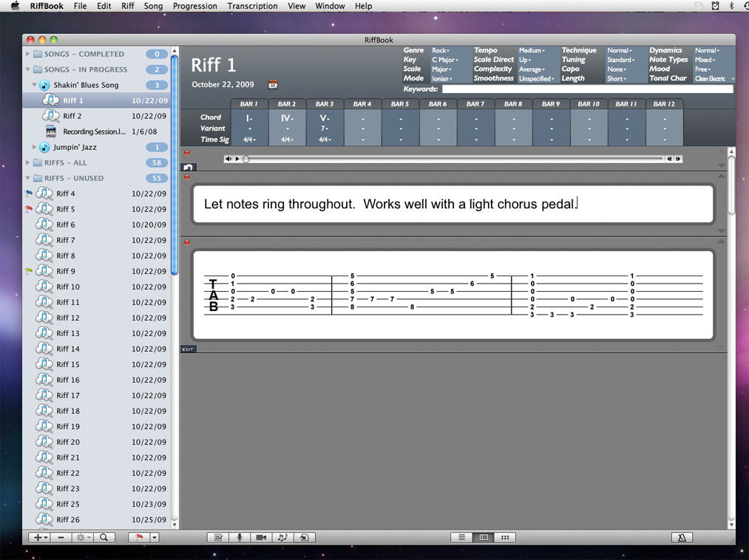Expand the Songs - Completed folder
Screen dimensions: 749x560
(27, 54)
